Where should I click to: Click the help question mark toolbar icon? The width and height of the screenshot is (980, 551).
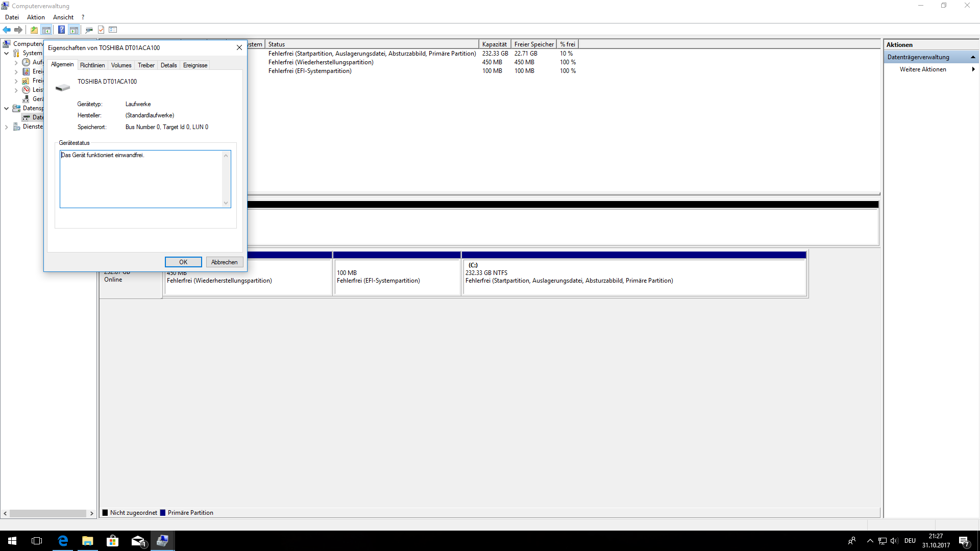click(x=61, y=30)
